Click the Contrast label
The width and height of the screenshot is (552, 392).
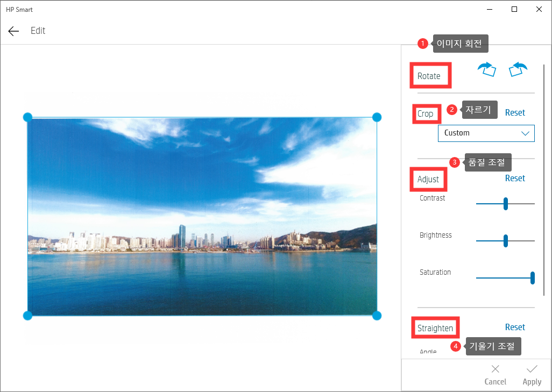[x=433, y=198]
